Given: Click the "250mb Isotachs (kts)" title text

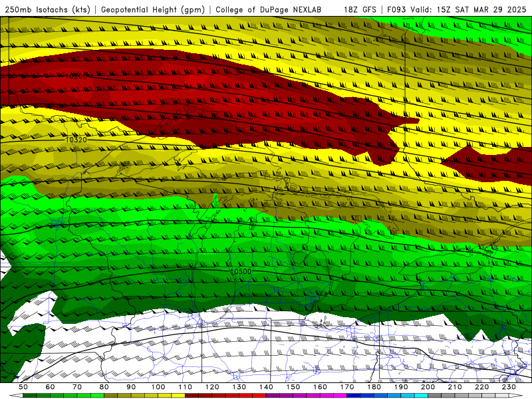Looking at the screenshot, I should (47, 10).
